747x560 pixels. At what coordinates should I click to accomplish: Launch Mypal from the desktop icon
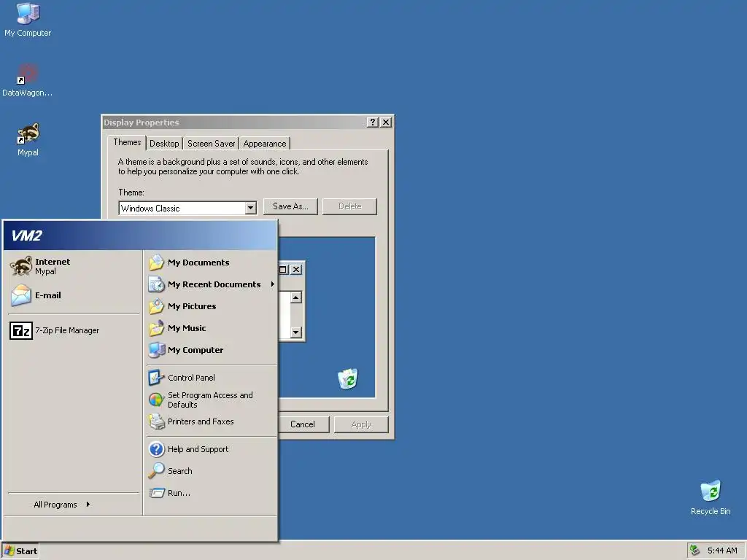pos(28,139)
